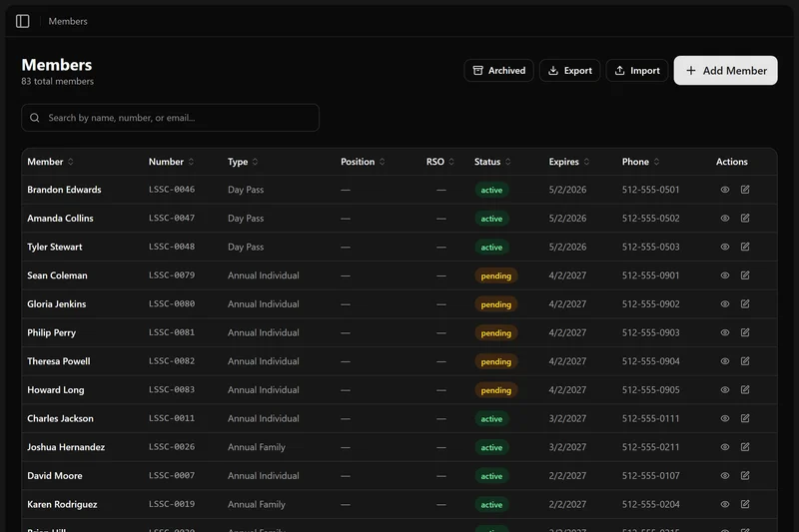This screenshot has width=799, height=532.
Task: Edit Charles Jackson record
Action: pyautogui.click(x=745, y=418)
